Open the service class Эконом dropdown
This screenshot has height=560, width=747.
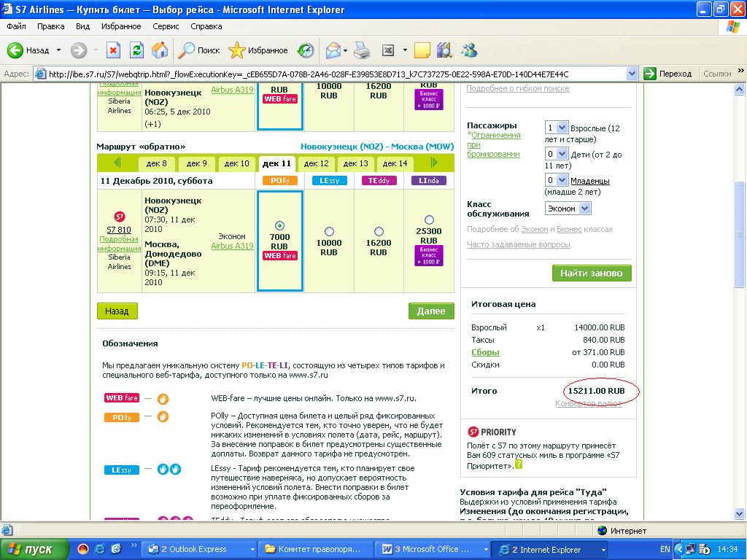coord(568,209)
